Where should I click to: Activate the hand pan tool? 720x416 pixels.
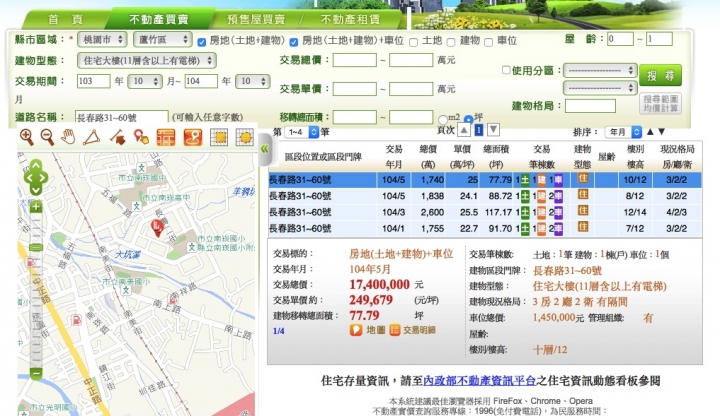coord(68,137)
